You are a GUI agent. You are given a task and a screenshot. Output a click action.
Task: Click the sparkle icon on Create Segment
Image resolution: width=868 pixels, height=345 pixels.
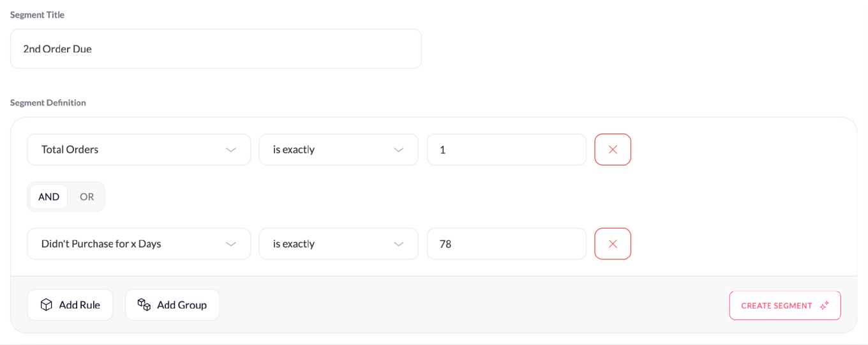point(825,305)
